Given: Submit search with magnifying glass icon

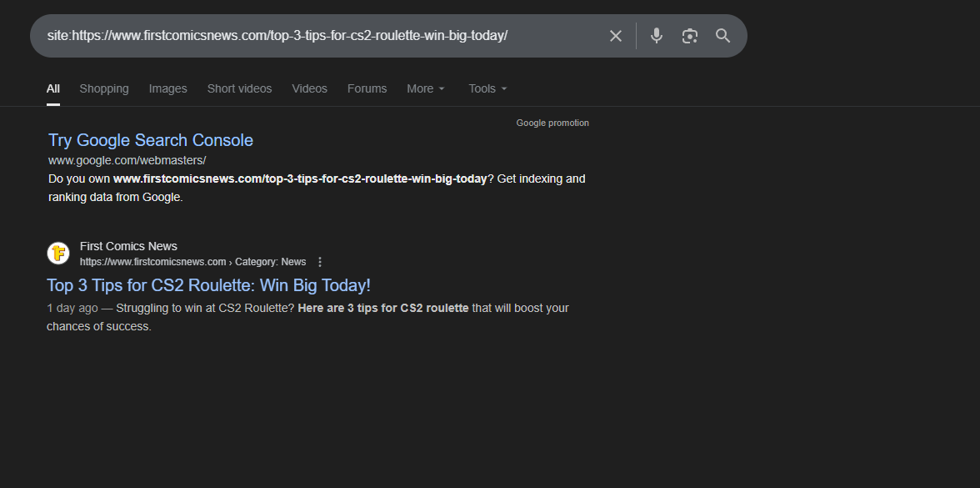Looking at the screenshot, I should click(x=722, y=36).
